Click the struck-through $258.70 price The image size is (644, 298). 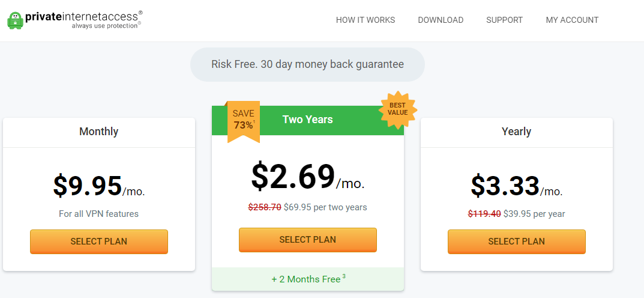265,207
